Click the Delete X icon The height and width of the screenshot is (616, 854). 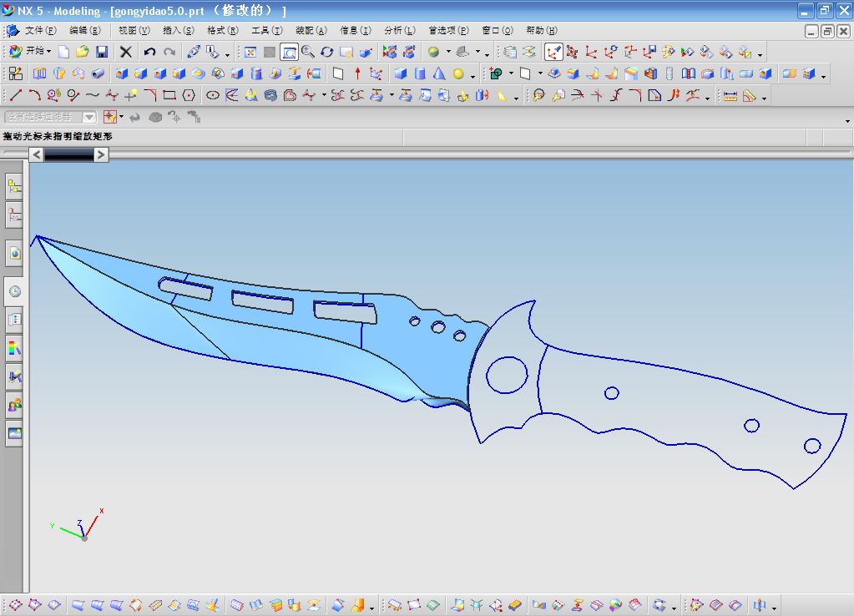[126, 52]
